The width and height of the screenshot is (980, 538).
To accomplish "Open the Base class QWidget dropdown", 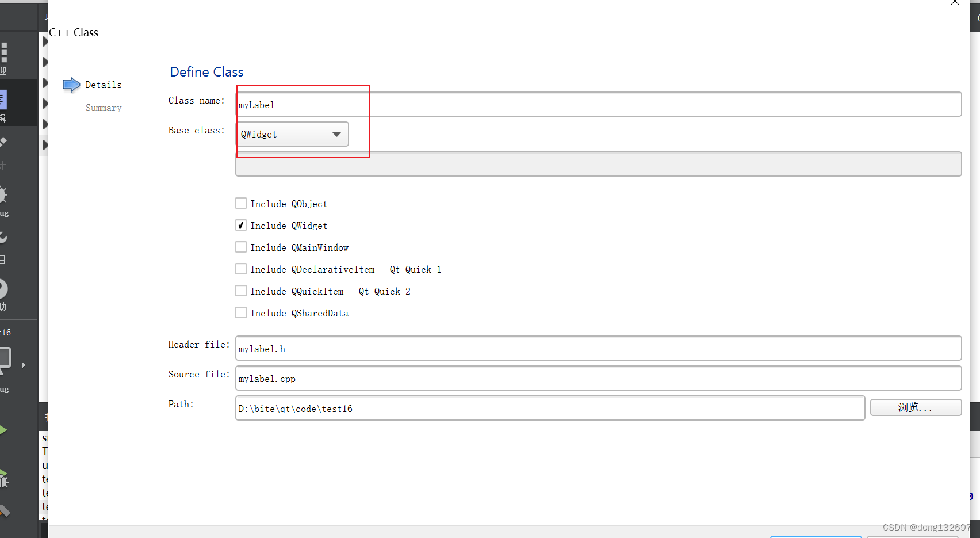I will click(292, 134).
